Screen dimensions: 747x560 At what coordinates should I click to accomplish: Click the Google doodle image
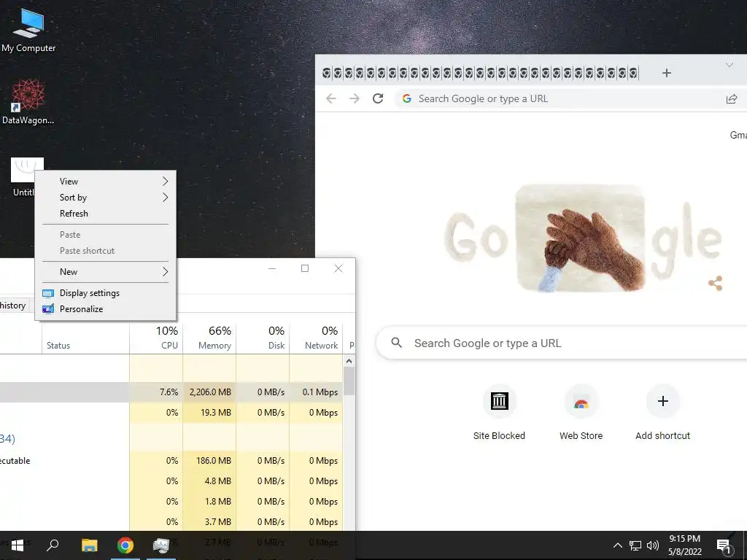[580, 238]
